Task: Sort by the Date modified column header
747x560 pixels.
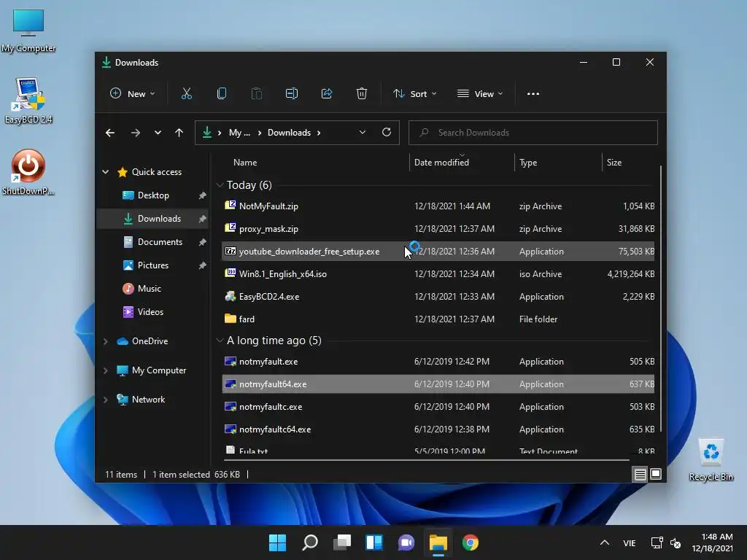Action: (462, 163)
